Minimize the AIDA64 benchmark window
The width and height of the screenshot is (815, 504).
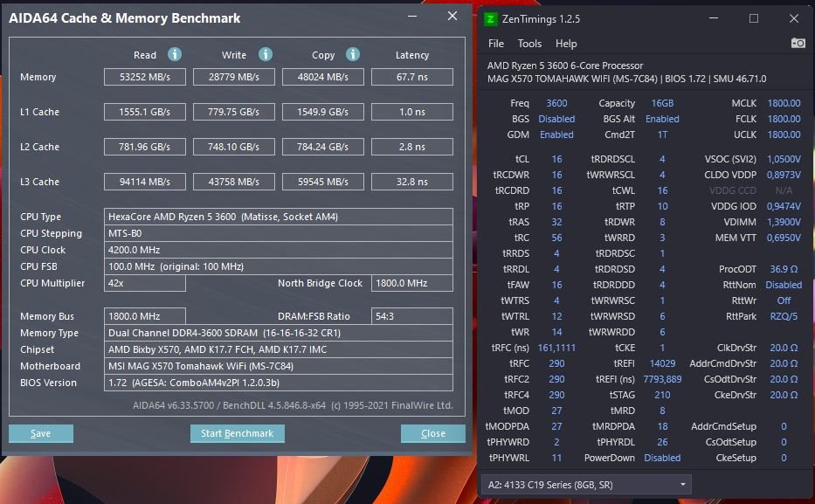[412, 17]
